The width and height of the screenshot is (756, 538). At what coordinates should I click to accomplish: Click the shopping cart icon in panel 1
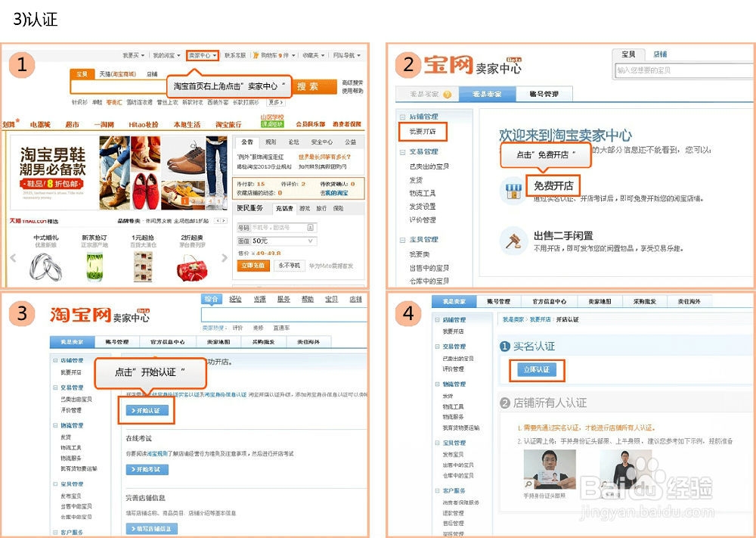click(256, 55)
